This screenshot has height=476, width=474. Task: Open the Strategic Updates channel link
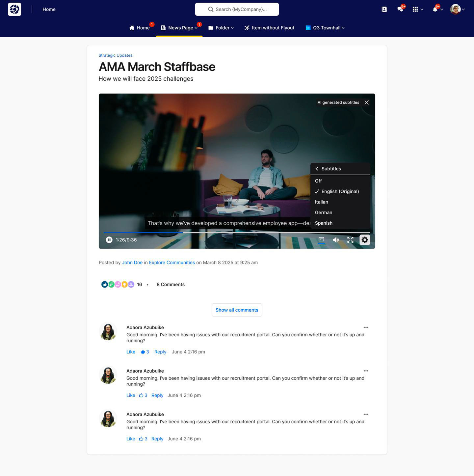(116, 55)
